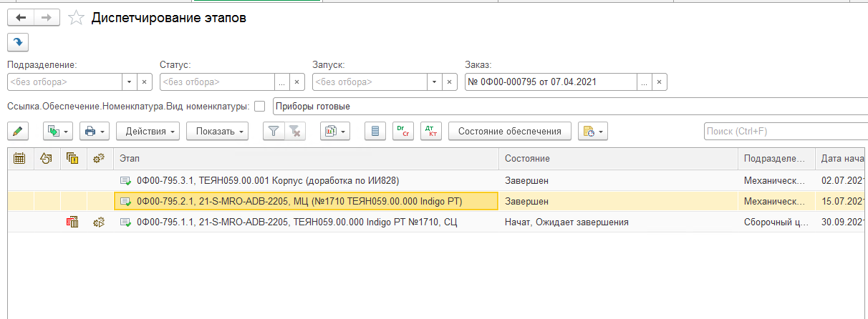Click the blue refresh arrow button

point(18,42)
